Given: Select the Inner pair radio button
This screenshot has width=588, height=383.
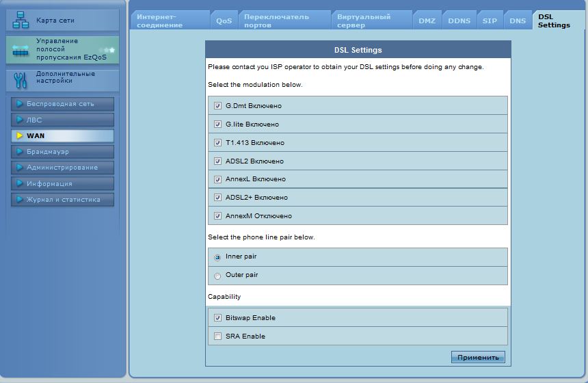Looking at the screenshot, I should [x=218, y=258].
